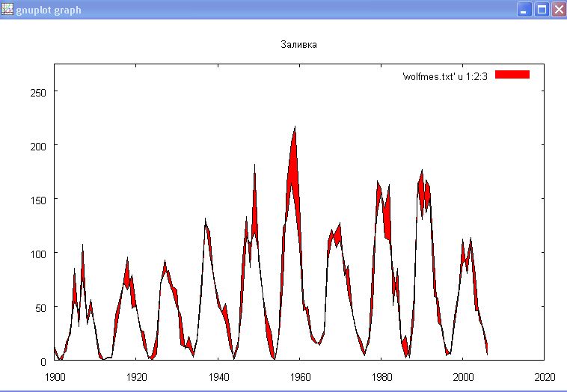Click x-axis label 1940
Screen dimensions: 567x392
pyautogui.click(x=218, y=377)
